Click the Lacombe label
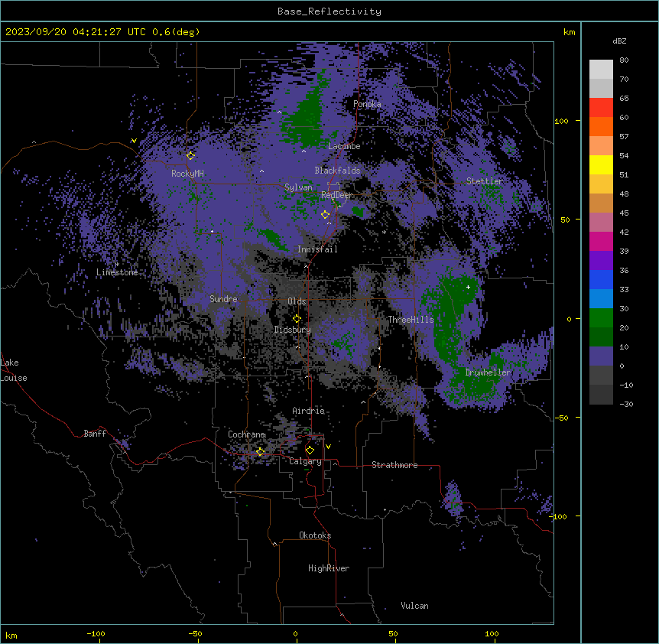This screenshot has height=644, width=659. (x=344, y=146)
